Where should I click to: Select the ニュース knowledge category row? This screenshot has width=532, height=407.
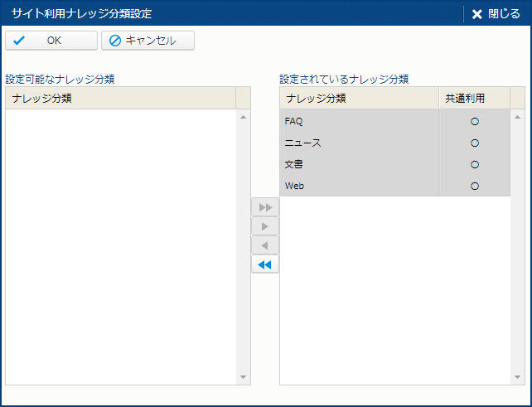tap(359, 143)
